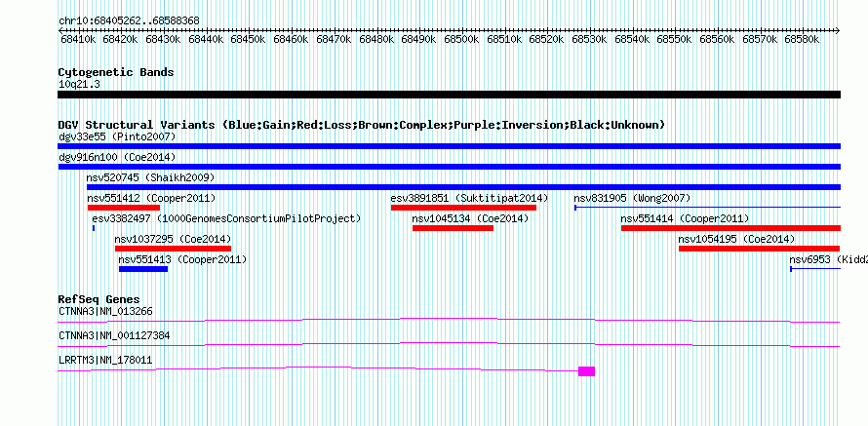Open nsv551412 (Cooper2011) variant label
The image size is (868, 426).
point(151,198)
